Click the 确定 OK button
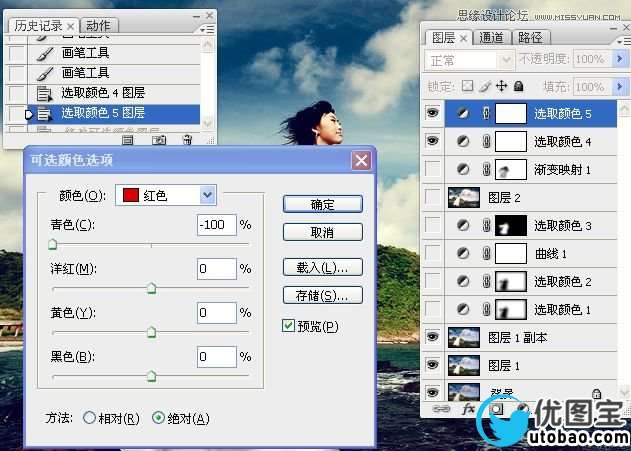 (x=323, y=204)
